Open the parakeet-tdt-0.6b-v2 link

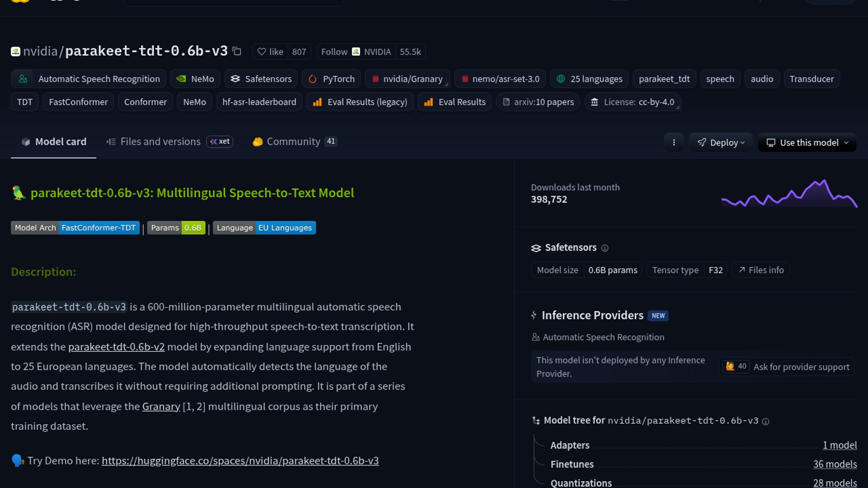116,347
